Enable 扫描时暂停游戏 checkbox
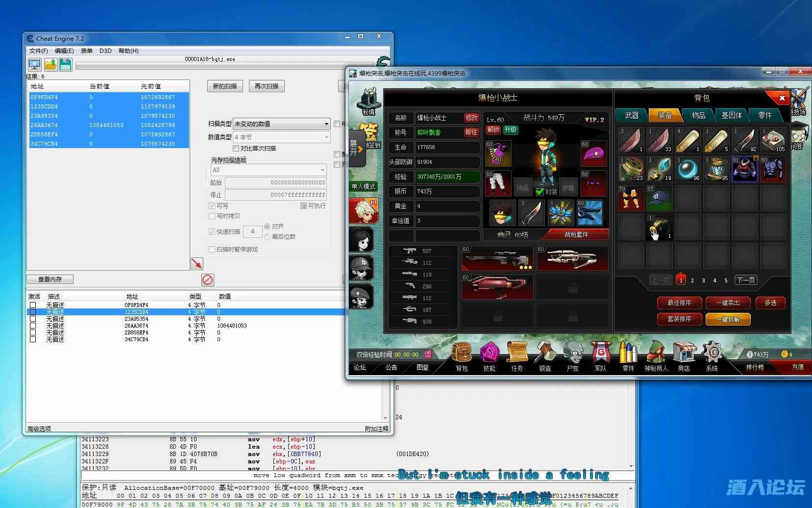 pos(212,250)
